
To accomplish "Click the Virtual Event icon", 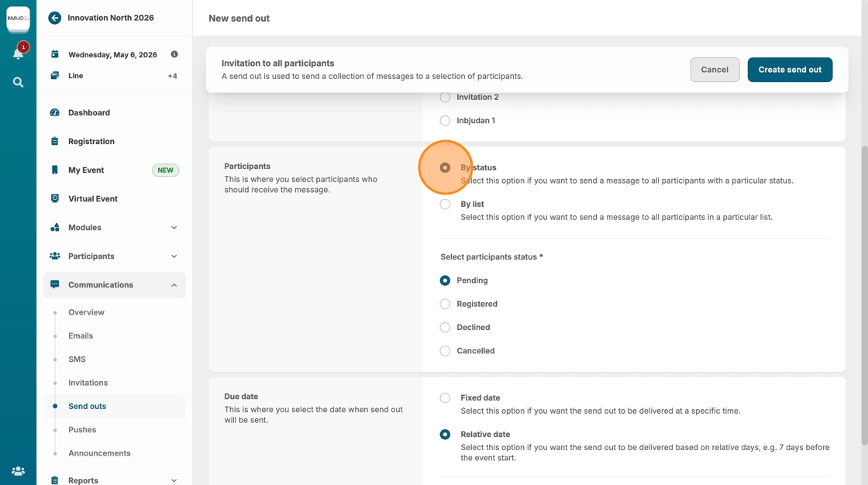I will (55, 198).
